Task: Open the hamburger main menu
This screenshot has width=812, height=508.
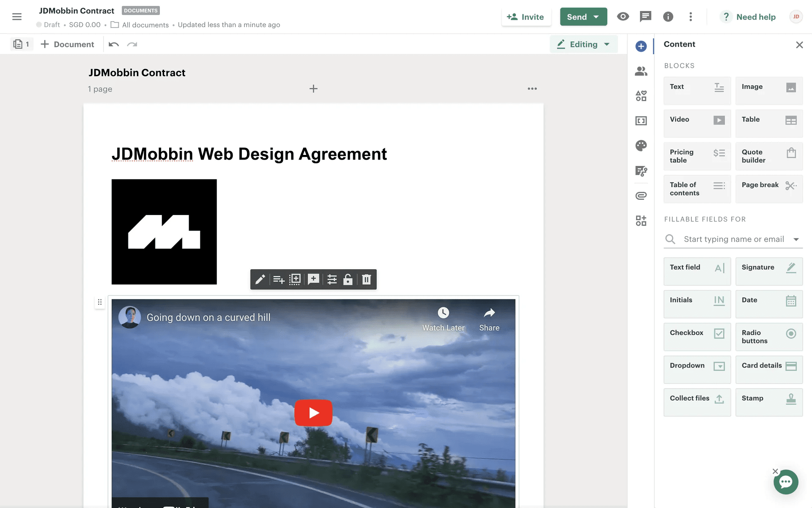Action: (17, 17)
